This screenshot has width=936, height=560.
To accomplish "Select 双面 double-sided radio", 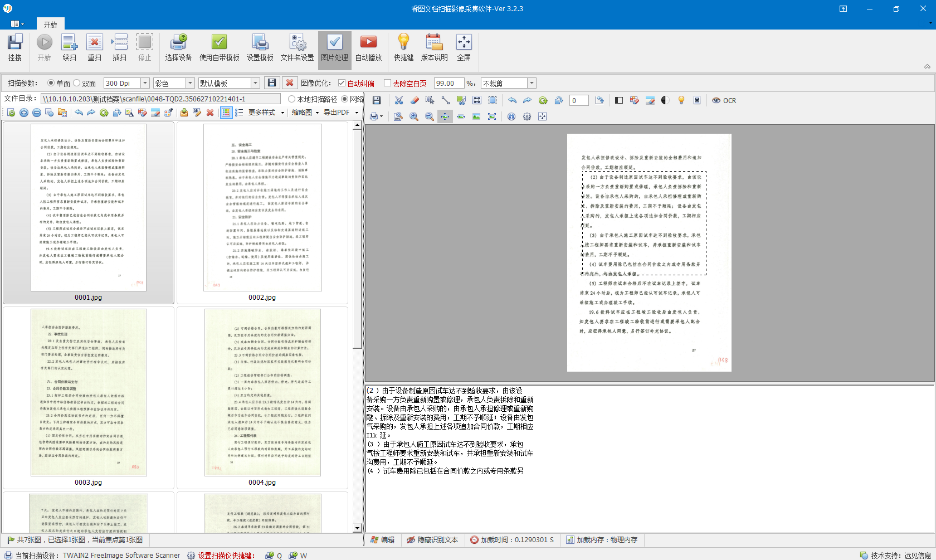I will coord(77,83).
